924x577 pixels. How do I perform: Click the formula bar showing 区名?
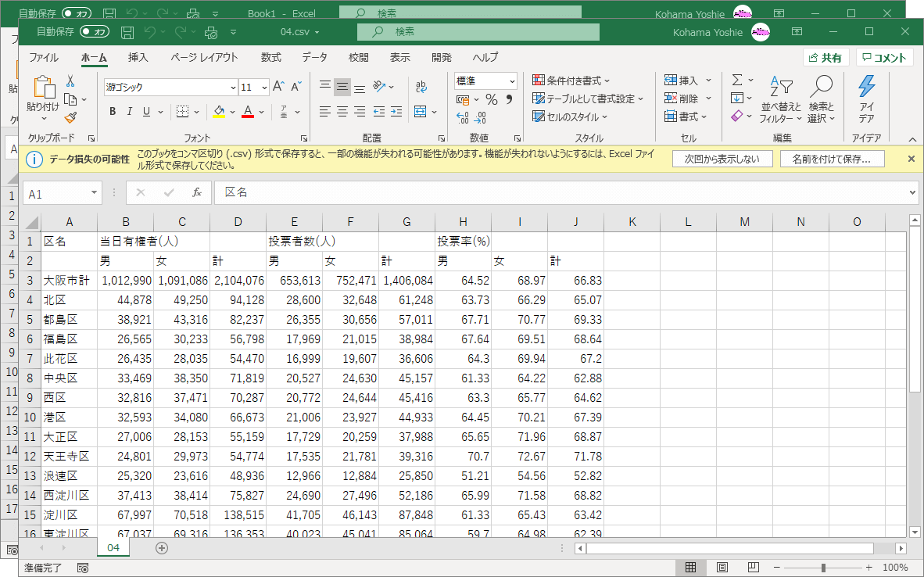563,192
